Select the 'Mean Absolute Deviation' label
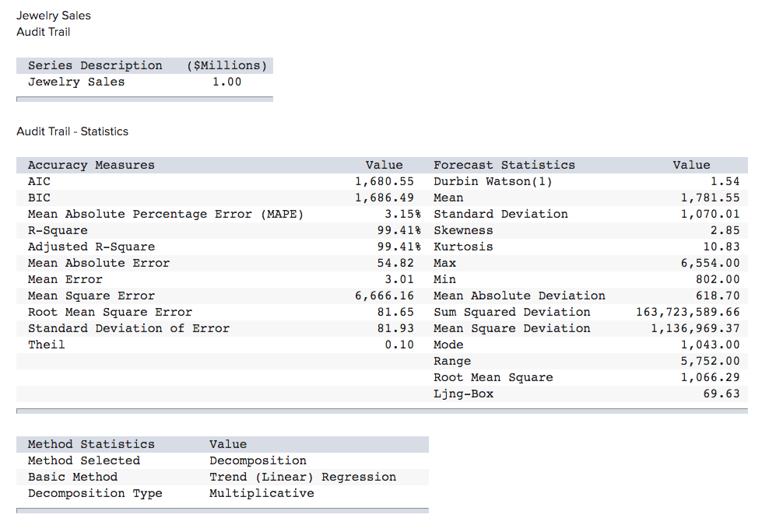776x532 pixels. (x=519, y=296)
